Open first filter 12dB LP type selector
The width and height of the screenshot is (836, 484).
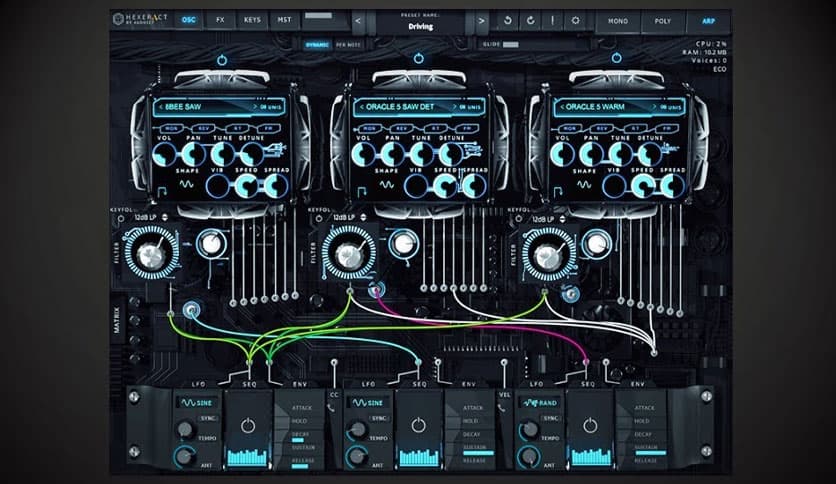tap(149, 217)
